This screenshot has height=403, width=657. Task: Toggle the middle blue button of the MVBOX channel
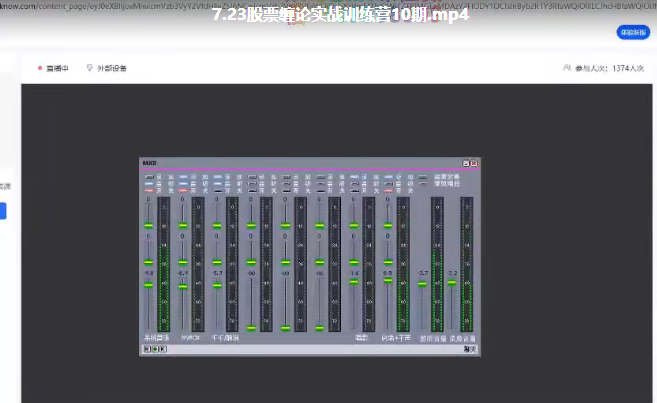(183, 184)
